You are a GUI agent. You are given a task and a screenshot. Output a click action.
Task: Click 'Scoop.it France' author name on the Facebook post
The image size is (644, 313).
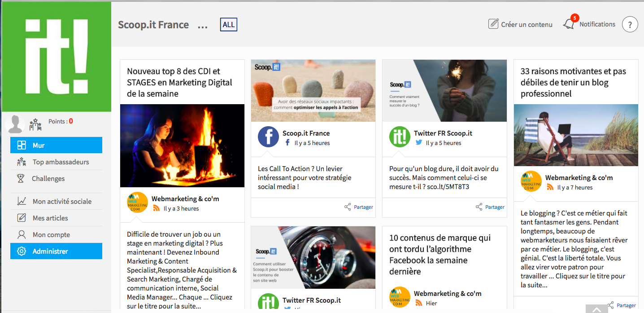306,133
